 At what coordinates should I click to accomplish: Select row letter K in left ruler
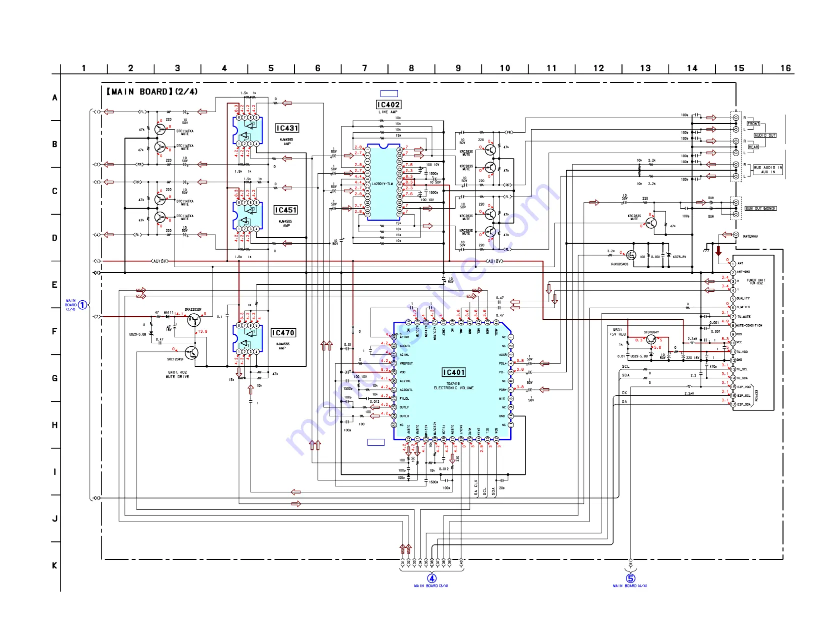tap(54, 565)
